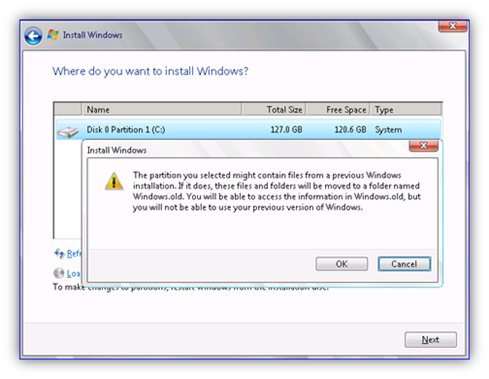
Task: Click the yellow warning triangle icon
Action: [114, 181]
